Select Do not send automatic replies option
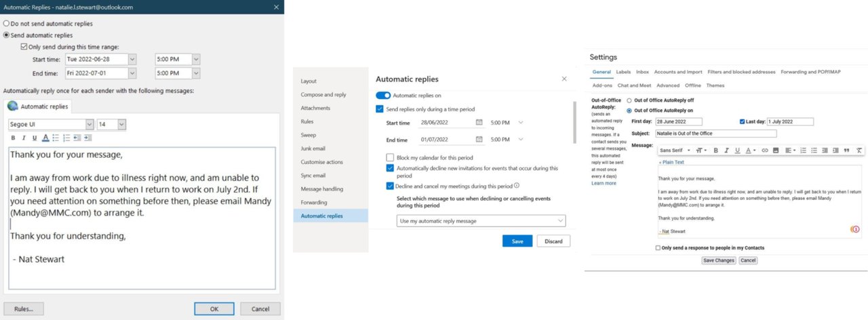This screenshot has width=868, height=320. tap(7, 24)
